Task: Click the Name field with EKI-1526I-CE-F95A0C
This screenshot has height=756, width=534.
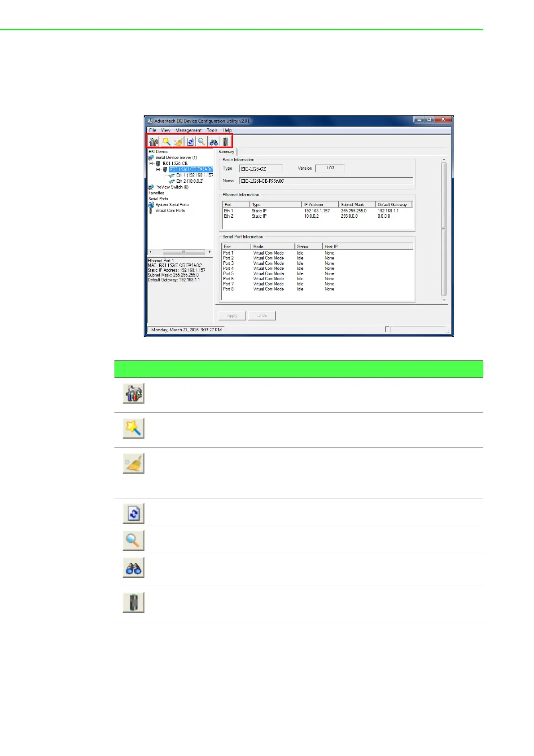Action: click(x=326, y=181)
